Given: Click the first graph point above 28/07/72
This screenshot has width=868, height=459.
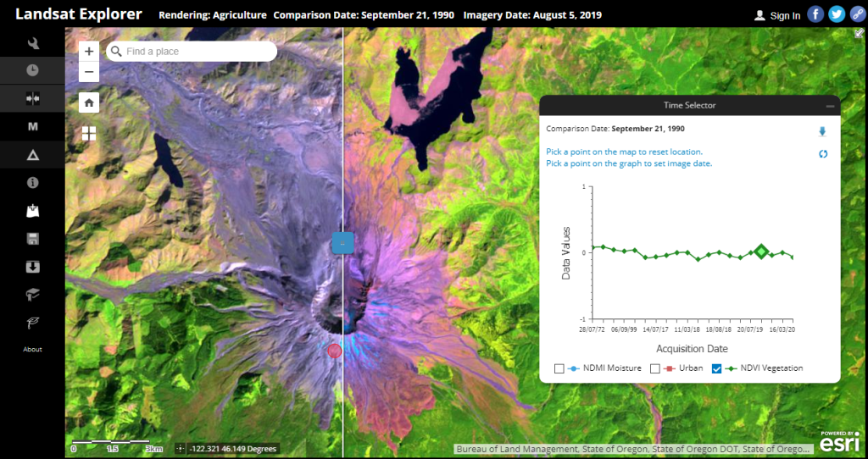Looking at the screenshot, I should (593, 248).
